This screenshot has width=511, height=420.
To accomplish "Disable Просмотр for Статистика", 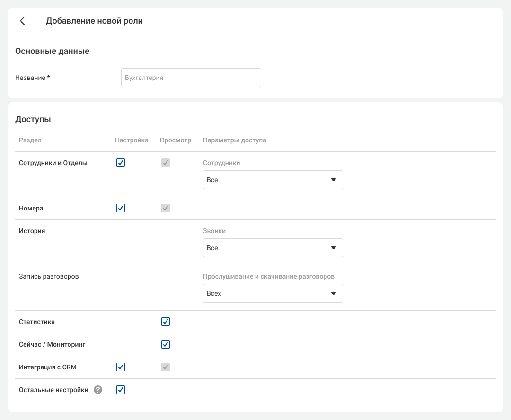I will pos(166,322).
